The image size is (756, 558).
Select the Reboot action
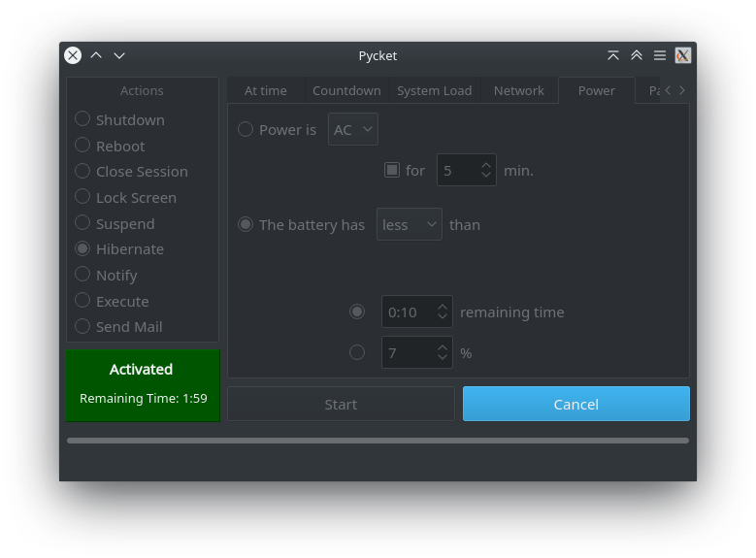[x=110, y=146]
